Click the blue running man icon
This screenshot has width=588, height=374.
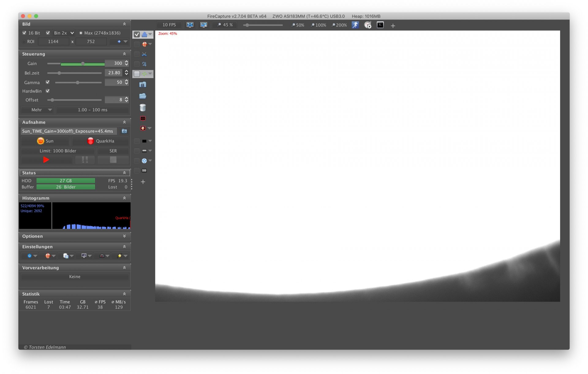coord(355,25)
